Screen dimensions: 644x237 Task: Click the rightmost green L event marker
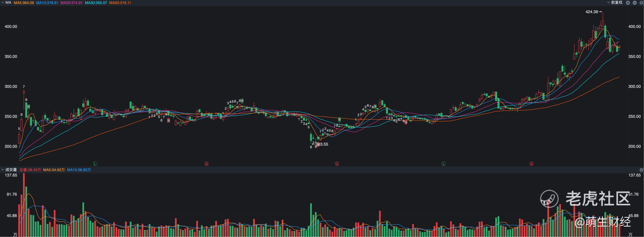[x=443, y=164]
